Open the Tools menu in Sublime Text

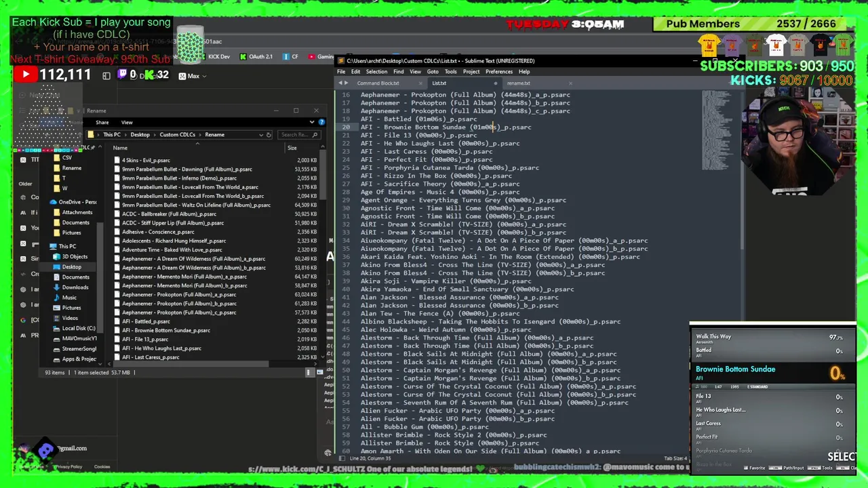[450, 72]
